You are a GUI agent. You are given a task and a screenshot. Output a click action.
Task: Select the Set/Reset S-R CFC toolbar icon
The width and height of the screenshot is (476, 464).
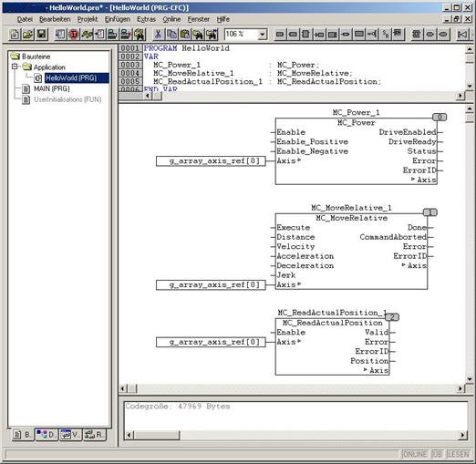386,35
